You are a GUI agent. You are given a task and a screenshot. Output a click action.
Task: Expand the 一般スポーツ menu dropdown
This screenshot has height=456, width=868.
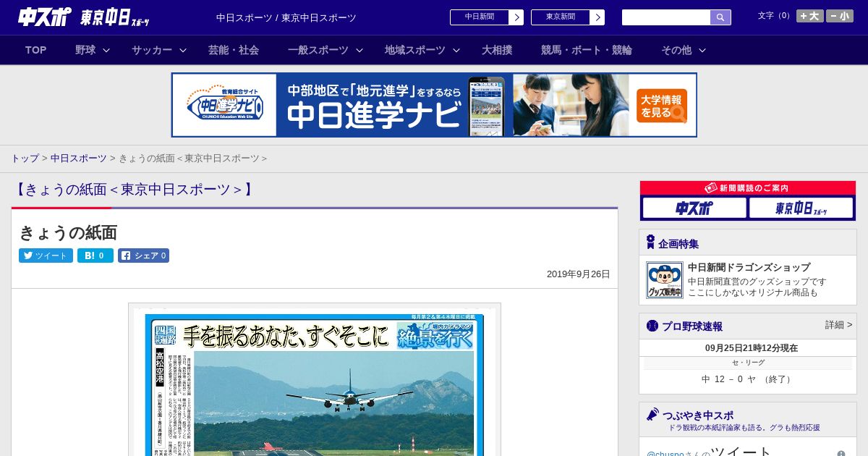tap(359, 50)
